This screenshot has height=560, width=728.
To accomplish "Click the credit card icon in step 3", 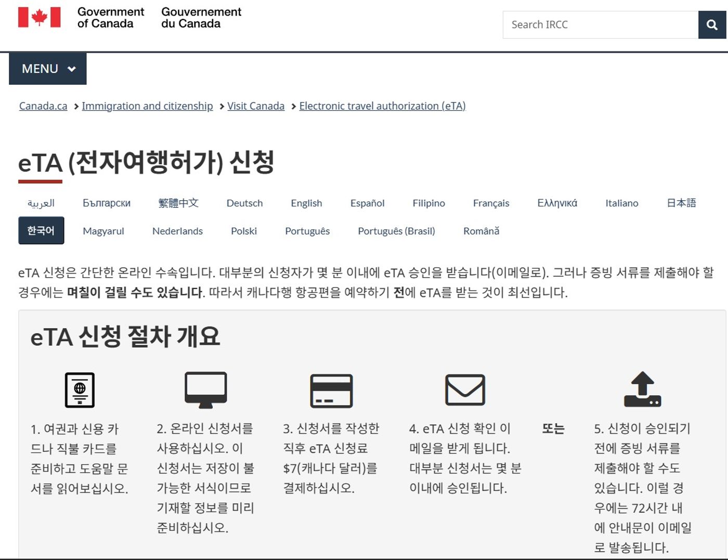I will (331, 390).
